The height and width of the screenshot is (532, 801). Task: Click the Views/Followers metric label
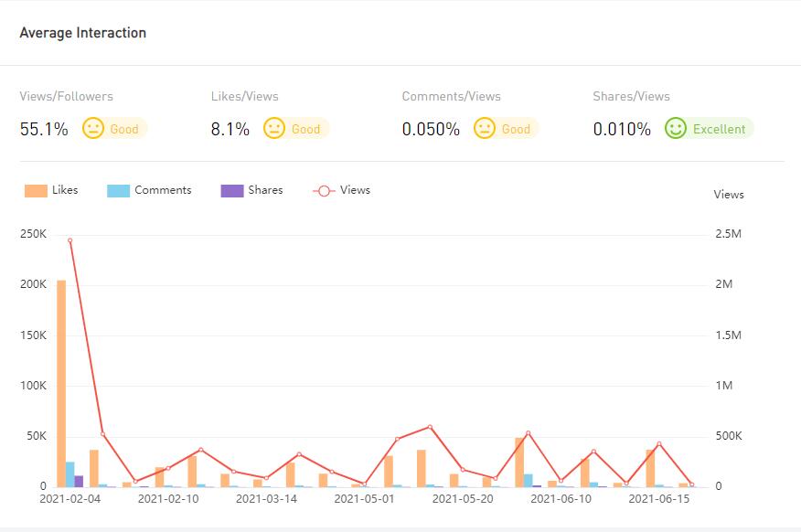tap(67, 96)
